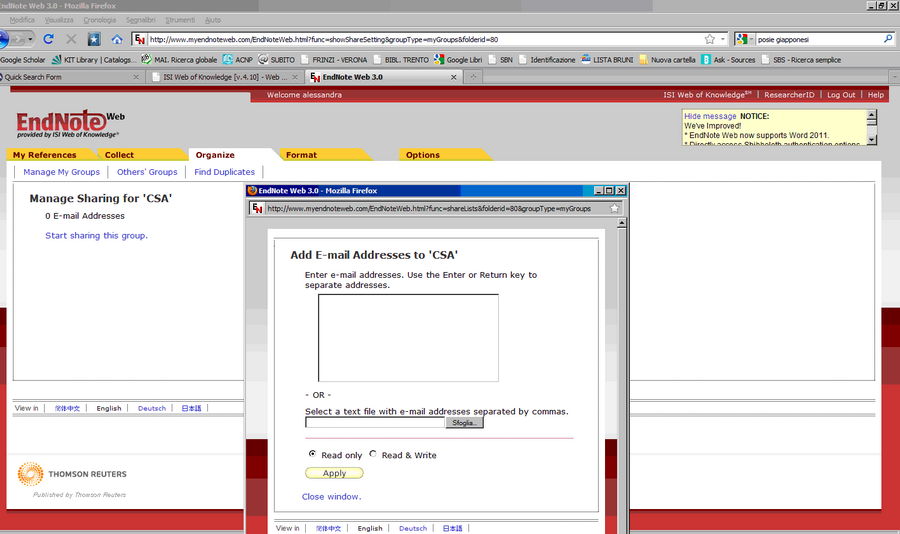The image size is (900, 534).
Task: Click the Apply button
Action: click(334, 473)
